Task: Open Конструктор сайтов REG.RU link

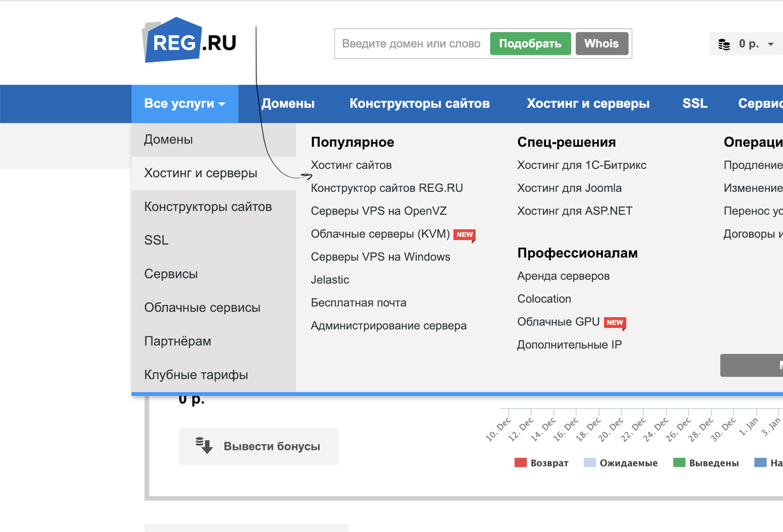Action: point(387,188)
